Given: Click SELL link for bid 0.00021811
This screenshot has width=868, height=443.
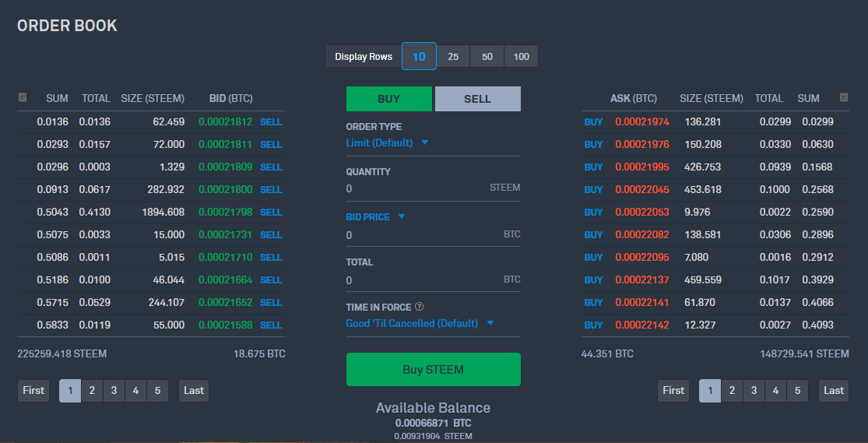Looking at the screenshot, I should click(271, 145).
